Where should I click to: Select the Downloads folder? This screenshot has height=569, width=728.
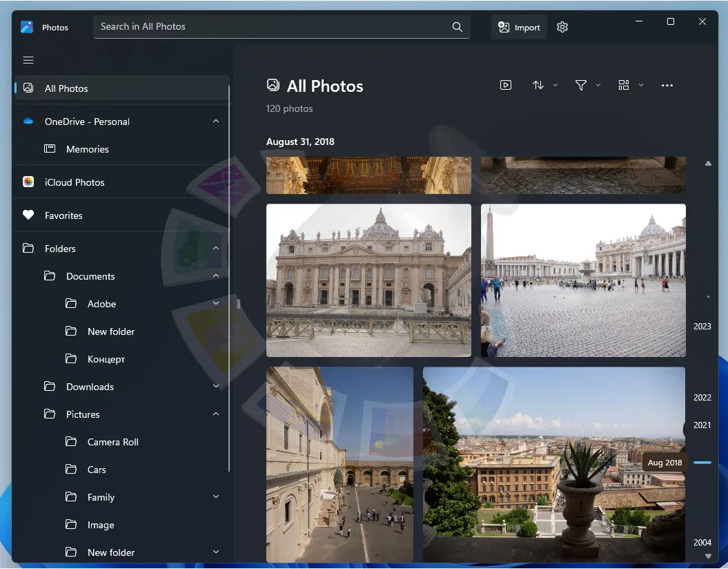coord(121,387)
